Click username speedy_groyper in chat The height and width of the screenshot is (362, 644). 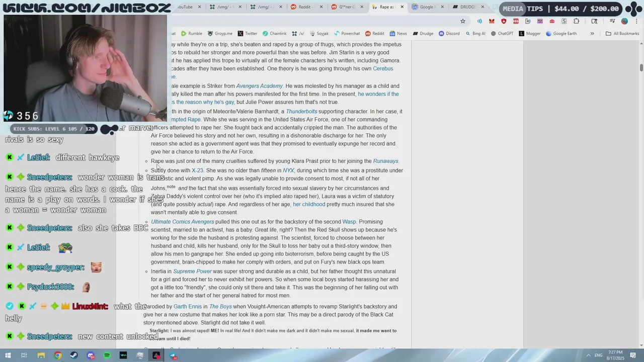click(55, 267)
